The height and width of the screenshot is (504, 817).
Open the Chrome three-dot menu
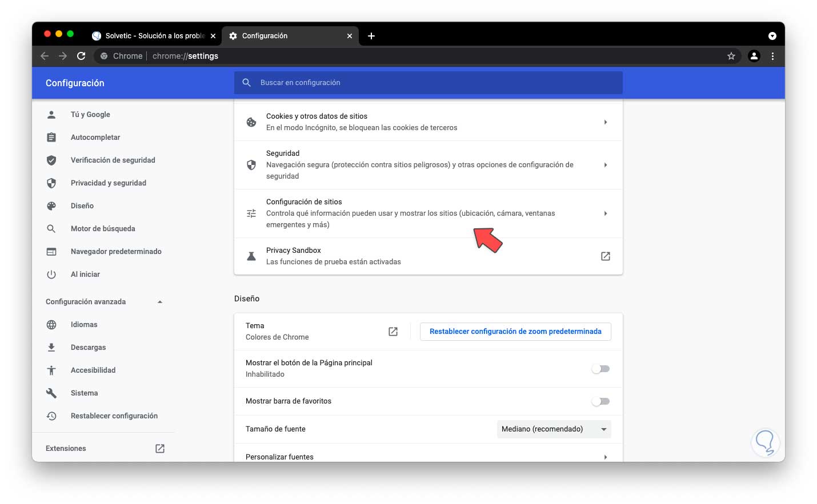click(x=772, y=56)
